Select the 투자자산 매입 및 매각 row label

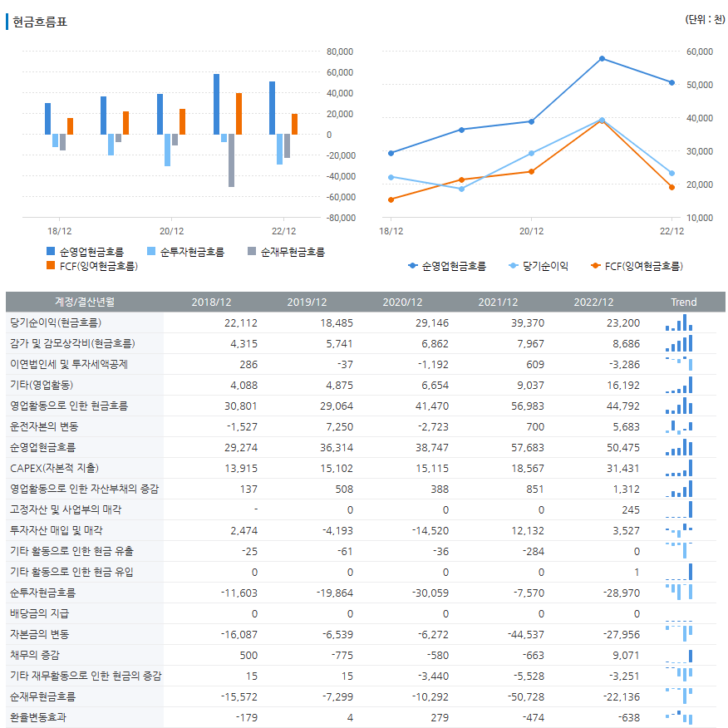click(x=57, y=531)
